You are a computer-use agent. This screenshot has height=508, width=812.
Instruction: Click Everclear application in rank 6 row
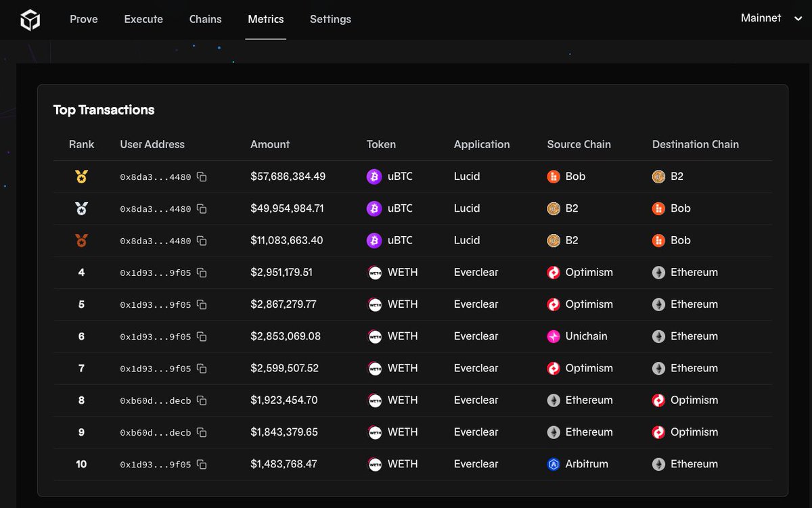coord(476,336)
